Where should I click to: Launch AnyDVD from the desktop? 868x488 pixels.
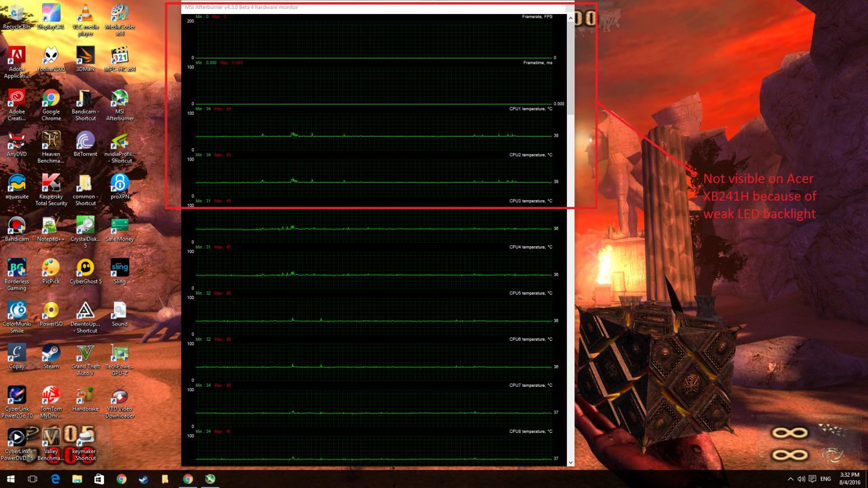click(x=17, y=144)
